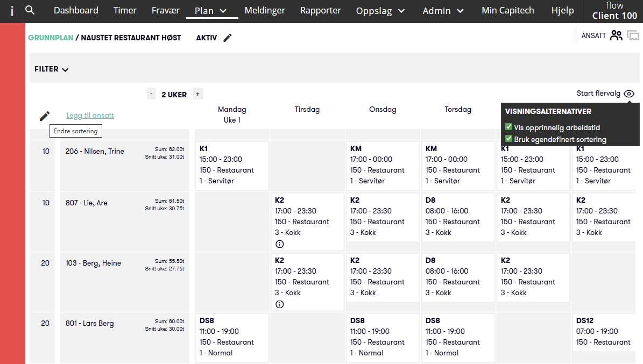The height and width of the screenshot is (364, 643).
Task: Increase weeks with the plus button
Action: [197, 94]
